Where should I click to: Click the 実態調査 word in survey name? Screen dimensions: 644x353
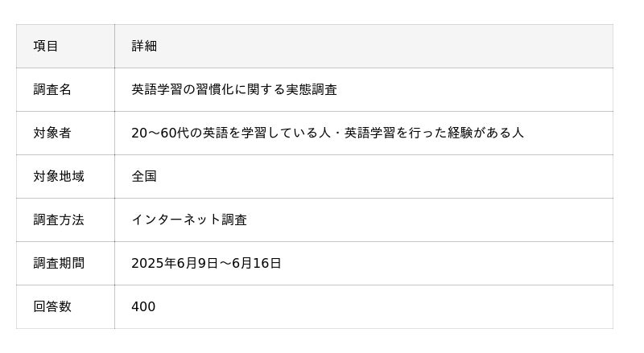(x=312, y=89)
